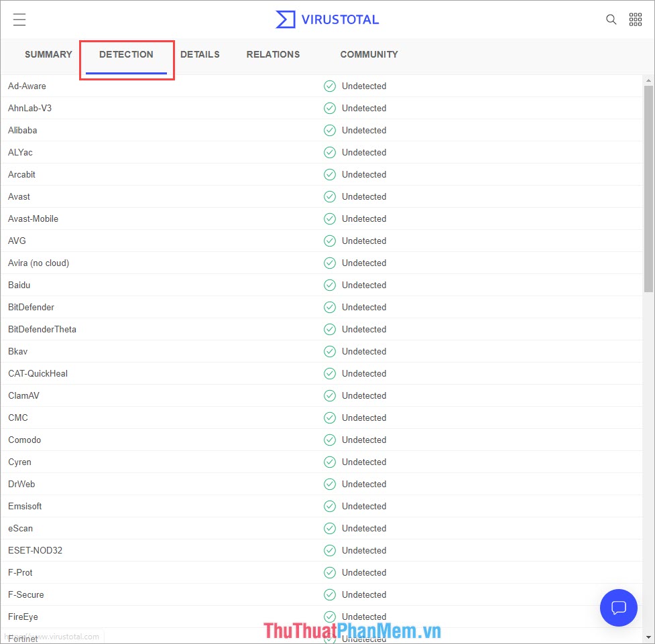This screenshot has width=655, height=644.
Task: Open the search icon
Action: pyautogui.click(x=611, y=19)
